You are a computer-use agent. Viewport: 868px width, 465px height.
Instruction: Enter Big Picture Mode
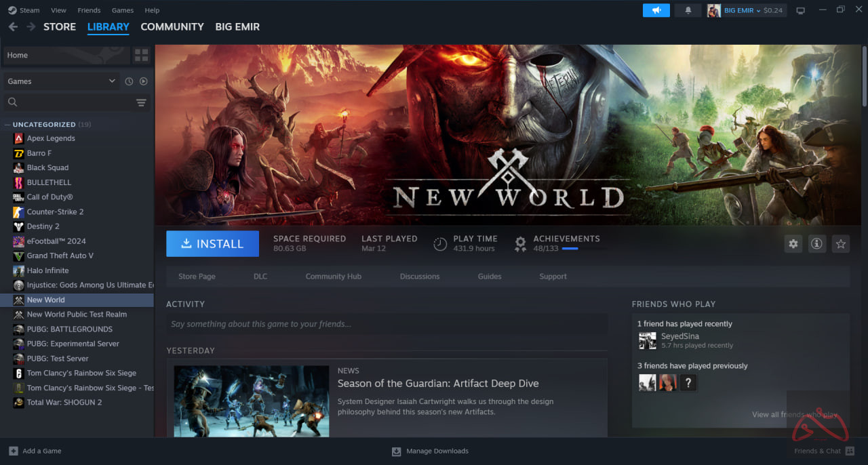click(800, 10)
